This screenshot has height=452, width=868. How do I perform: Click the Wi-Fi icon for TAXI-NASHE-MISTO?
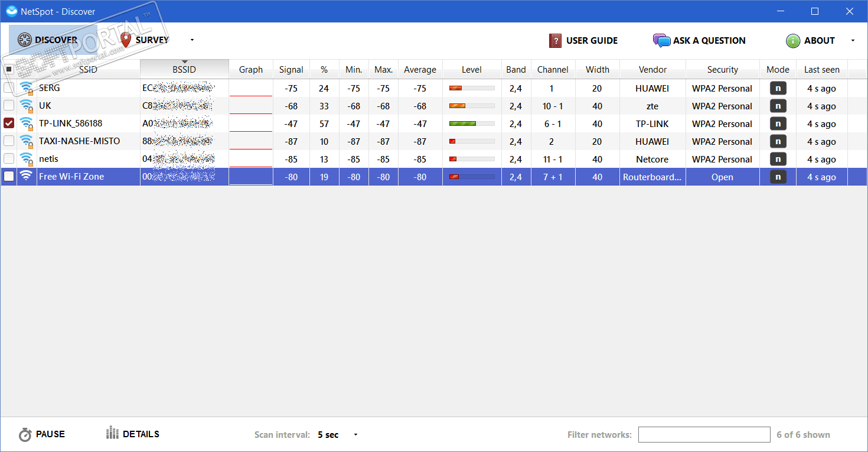click(27, 142)
